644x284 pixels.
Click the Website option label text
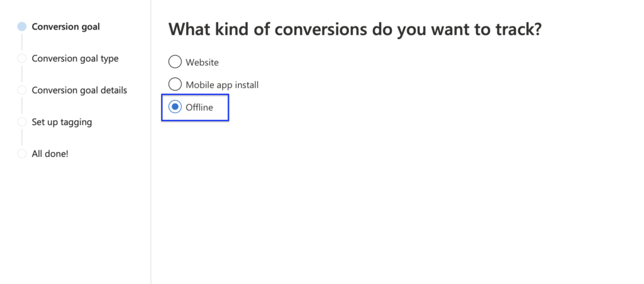[x=202, y=62]
